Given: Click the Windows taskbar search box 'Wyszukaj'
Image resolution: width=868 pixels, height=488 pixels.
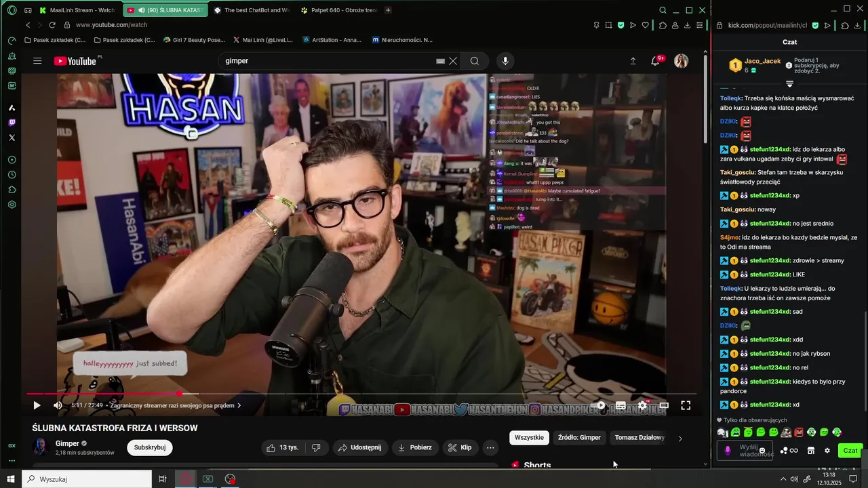Looking at the screenshot, I should [x=87, y=479].
